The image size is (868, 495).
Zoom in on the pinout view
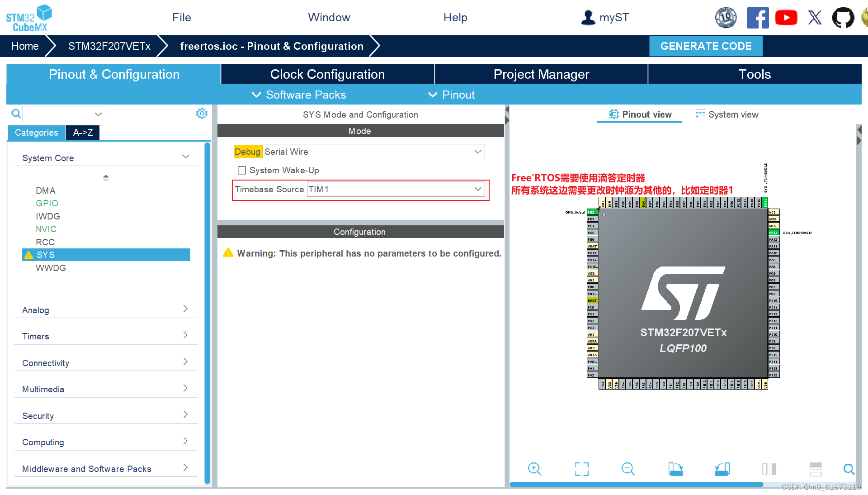pyautogui.click(x=535, y=469)
